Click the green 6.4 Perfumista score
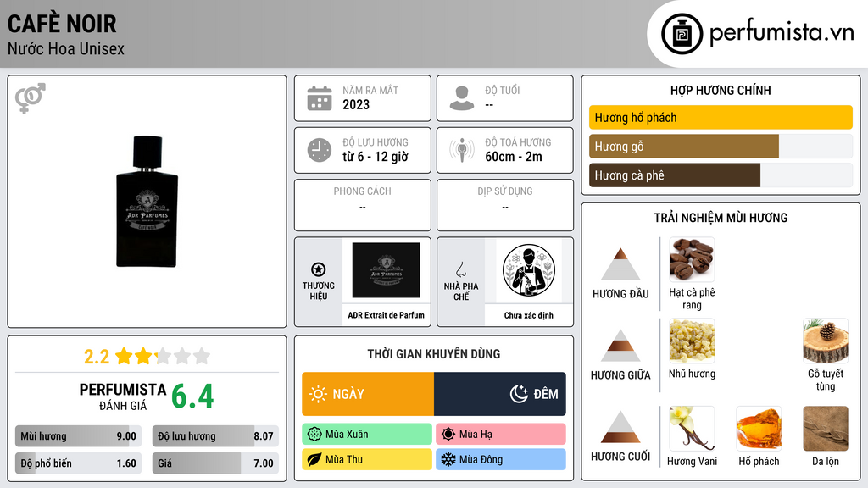This screenshot has width=868, height=488. 192,396
